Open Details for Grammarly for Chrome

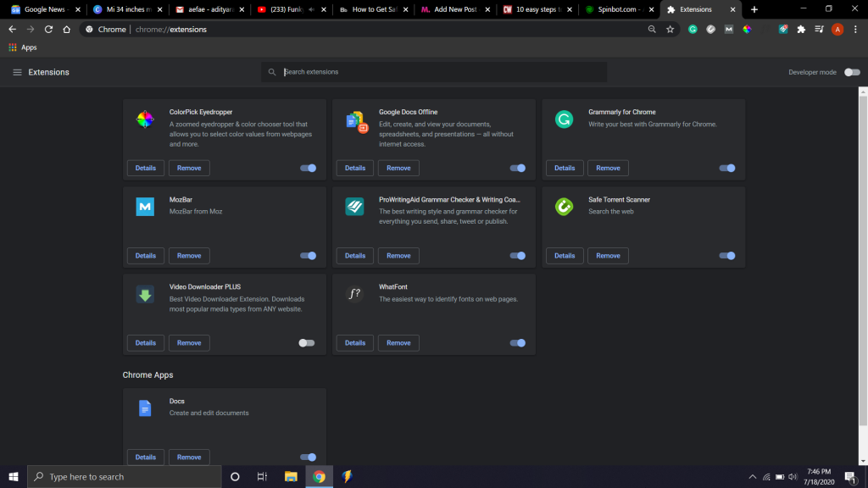tap(565, 169)
